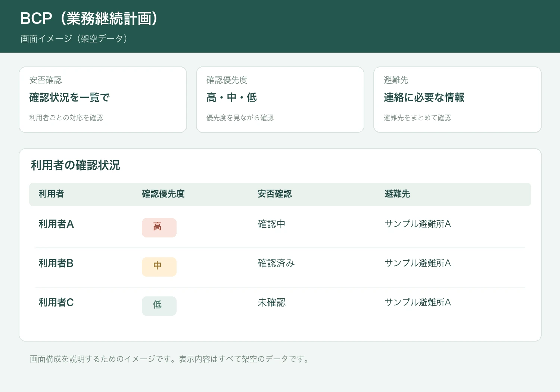Click サンプル避難所A in the 利用者A row
The image size is (560, 392).
(x=418, y=224)
